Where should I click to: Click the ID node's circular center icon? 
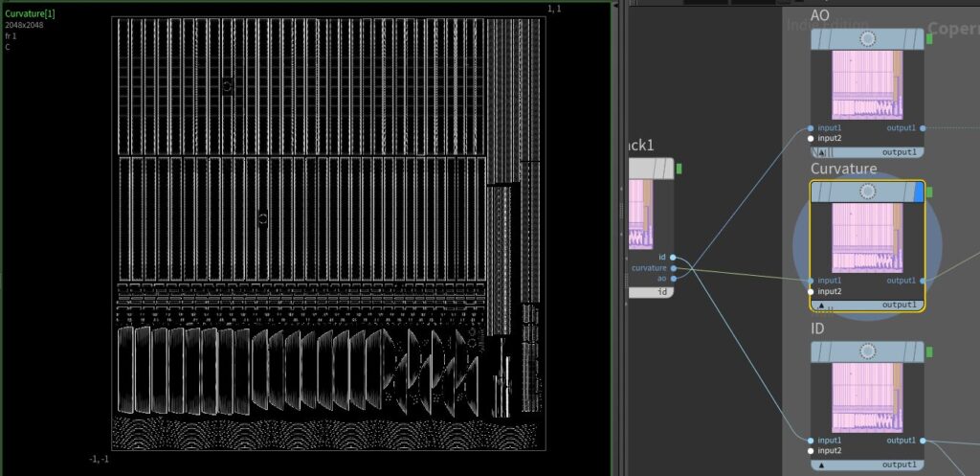point(868,351)
